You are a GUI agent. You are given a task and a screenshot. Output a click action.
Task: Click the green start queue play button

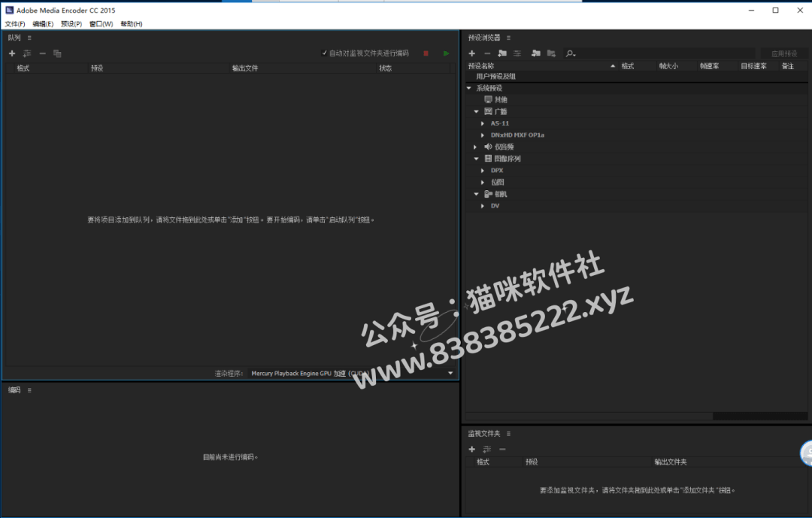(x=446, y=53)
